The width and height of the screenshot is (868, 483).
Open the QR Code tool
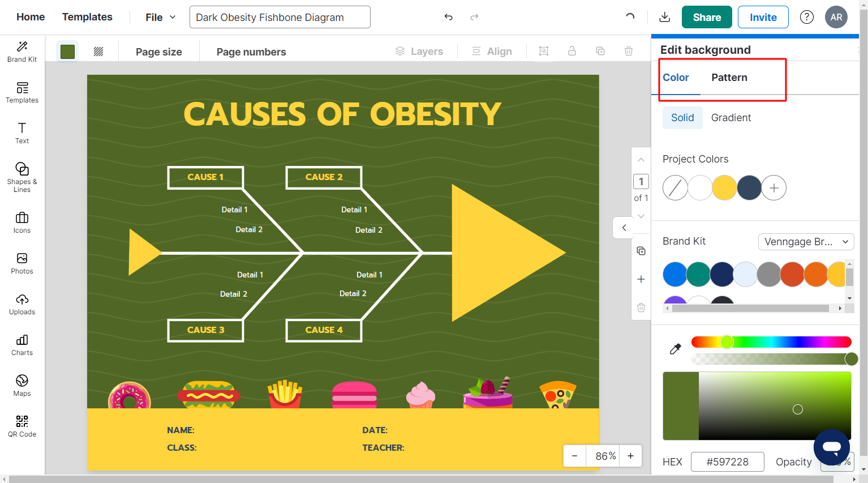point(22,426)
